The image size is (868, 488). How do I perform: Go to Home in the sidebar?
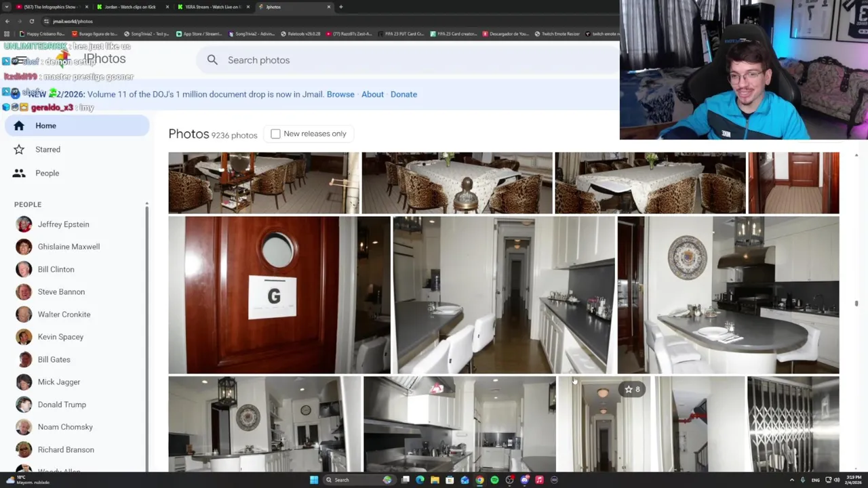click(76, 125)
